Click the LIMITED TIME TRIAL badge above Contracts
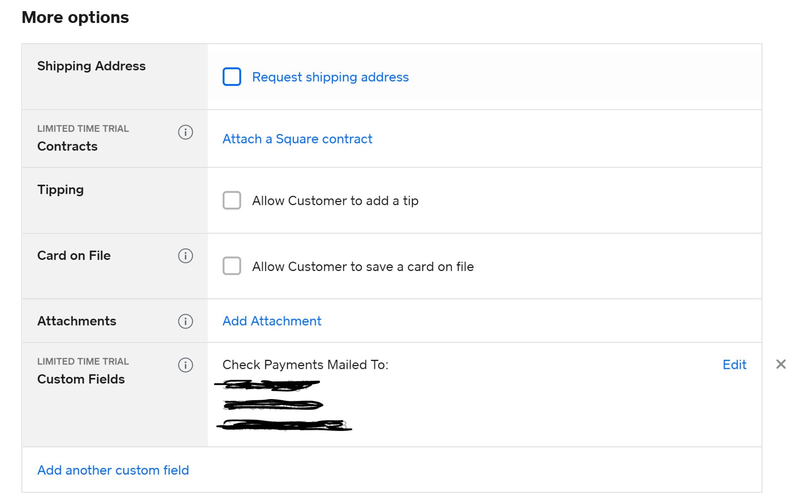This screenshot has width=812, height=504. 83,128
